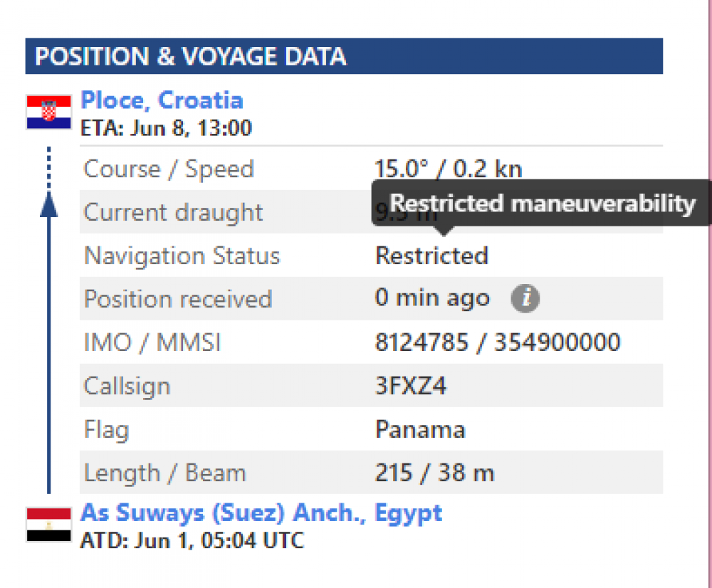Click the Egypt flag icon
712x588 pixels.
(48, 525)
